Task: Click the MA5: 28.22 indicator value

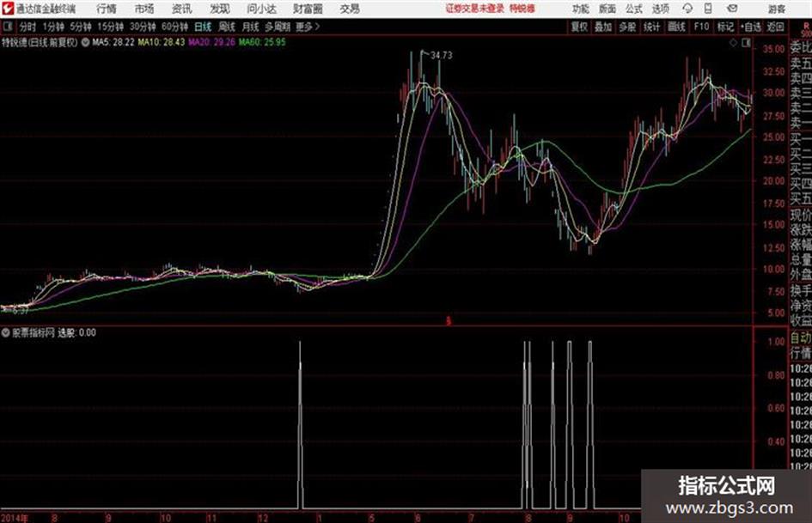Action: [113, 42]
